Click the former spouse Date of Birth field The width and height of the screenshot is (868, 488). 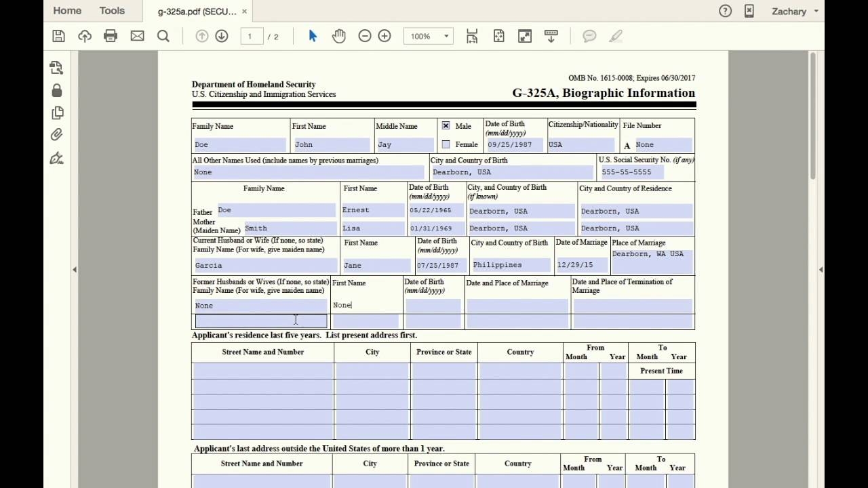[x=433, y=305]
